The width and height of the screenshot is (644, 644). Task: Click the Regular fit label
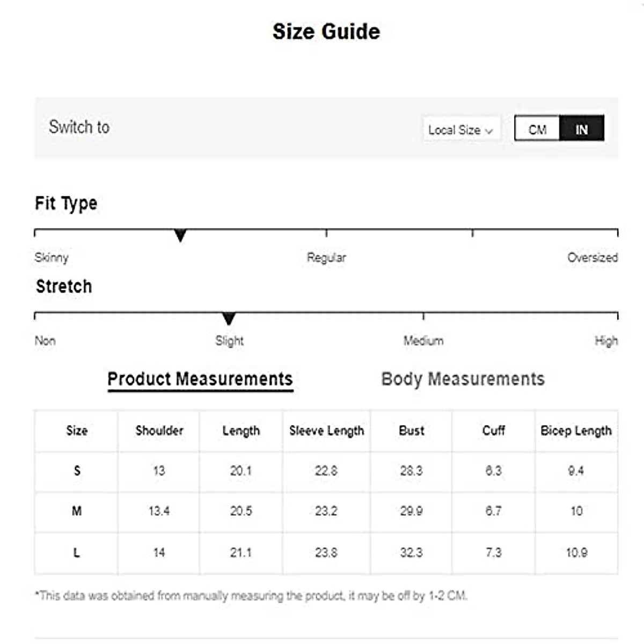[x=326, y=258]
